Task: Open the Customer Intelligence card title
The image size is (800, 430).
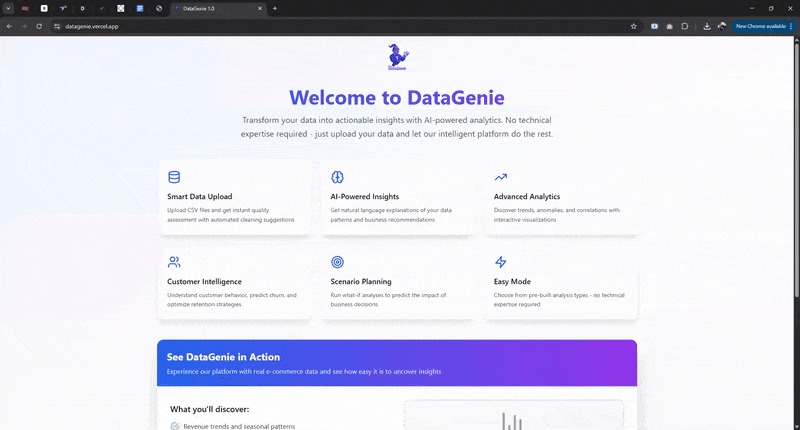Action: click(x=205, y=282)
